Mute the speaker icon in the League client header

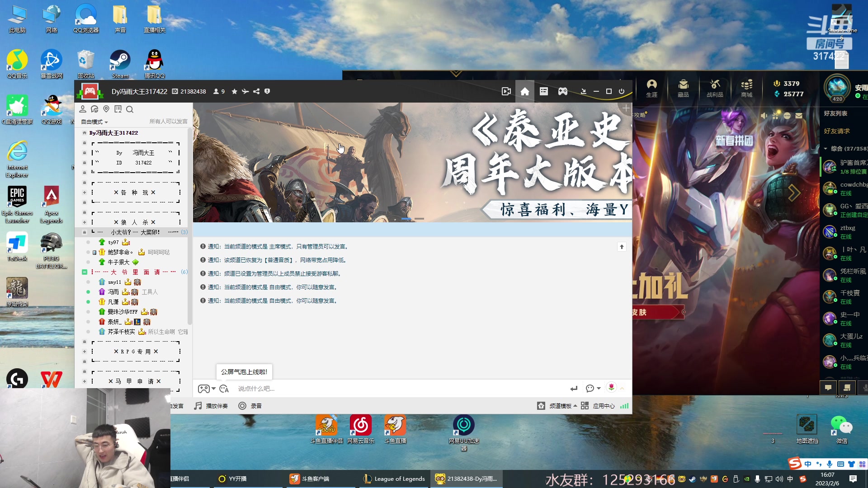764,116
